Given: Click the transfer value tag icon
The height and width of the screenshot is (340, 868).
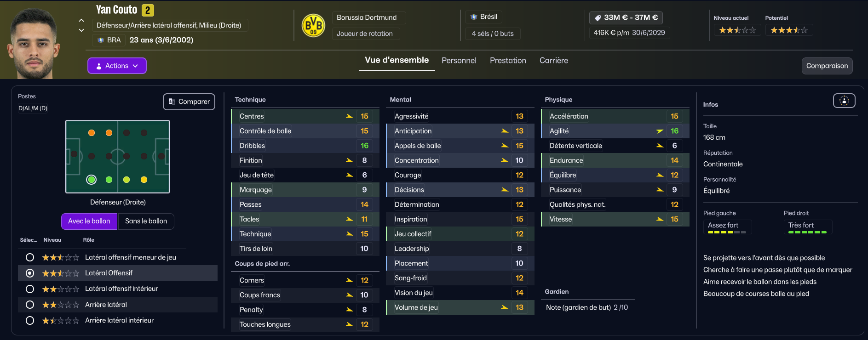Looking at the screenshot, I should tap(598, 18).
